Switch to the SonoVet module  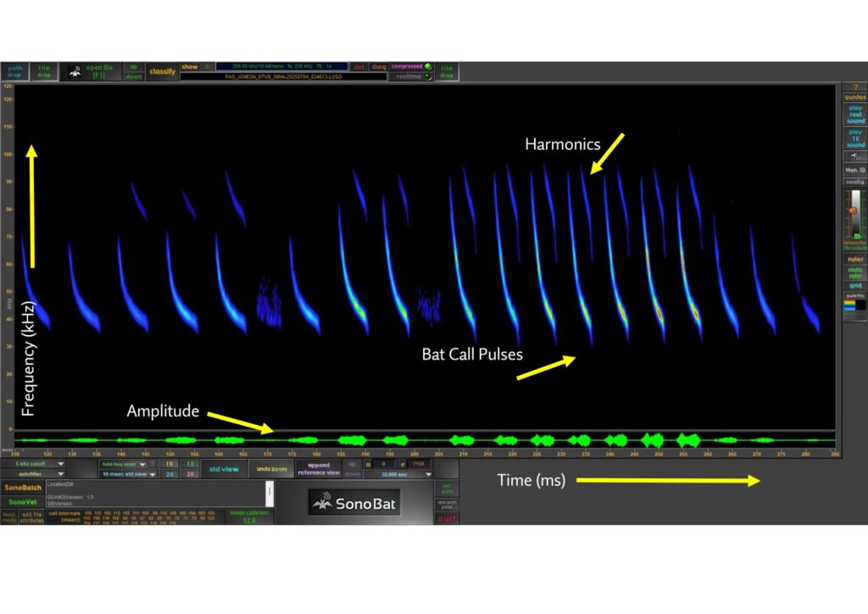click(21, 501)
